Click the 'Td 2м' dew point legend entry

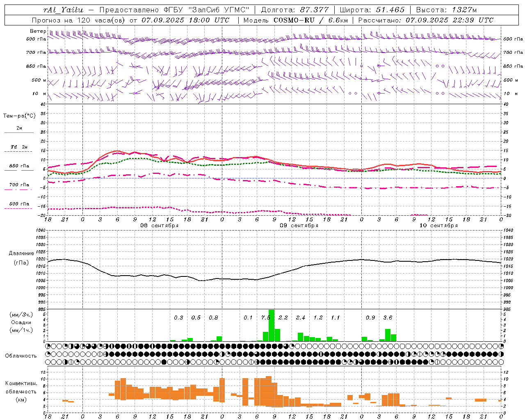19,147
